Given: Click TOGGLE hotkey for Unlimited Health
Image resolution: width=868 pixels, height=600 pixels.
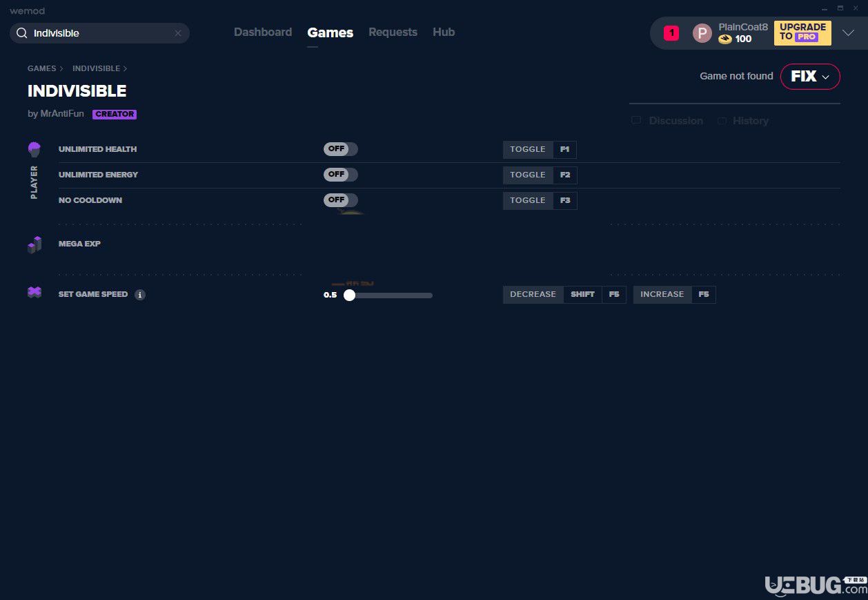Looking at the screenshot, I should coord(528,149).
